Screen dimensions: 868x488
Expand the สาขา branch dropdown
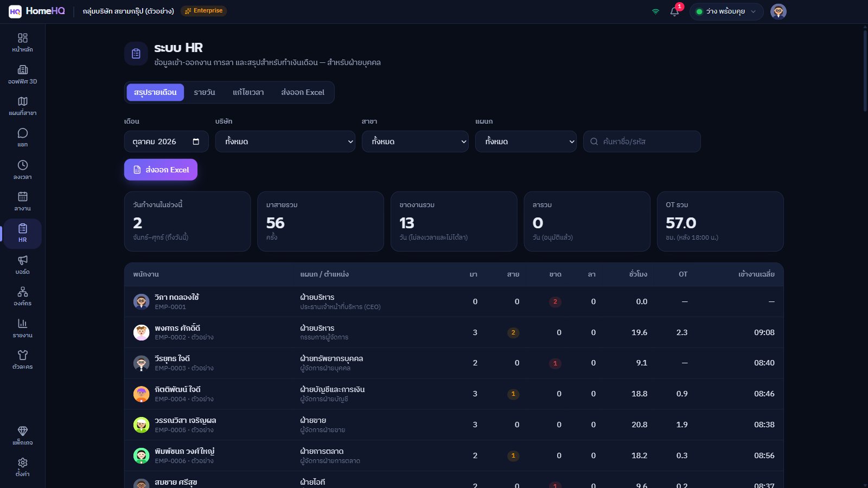(415, 142)
